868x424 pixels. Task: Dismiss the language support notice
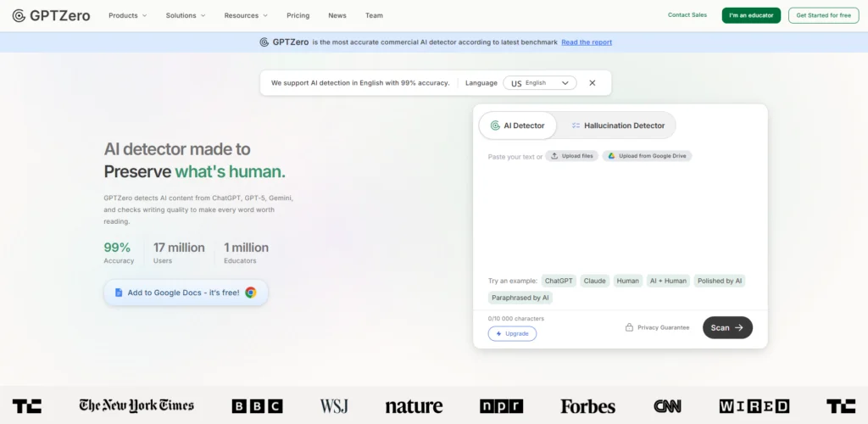593,83
